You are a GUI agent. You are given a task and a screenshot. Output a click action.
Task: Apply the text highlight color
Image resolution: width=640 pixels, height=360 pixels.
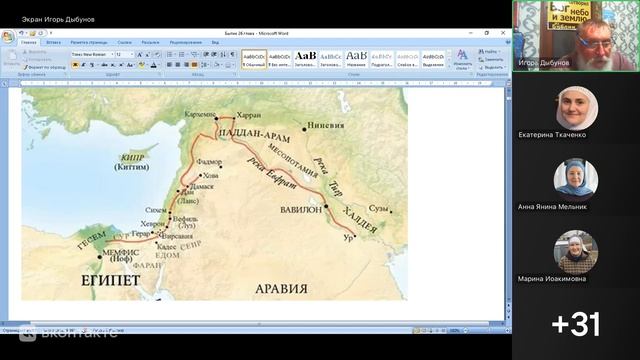[142, 65]
